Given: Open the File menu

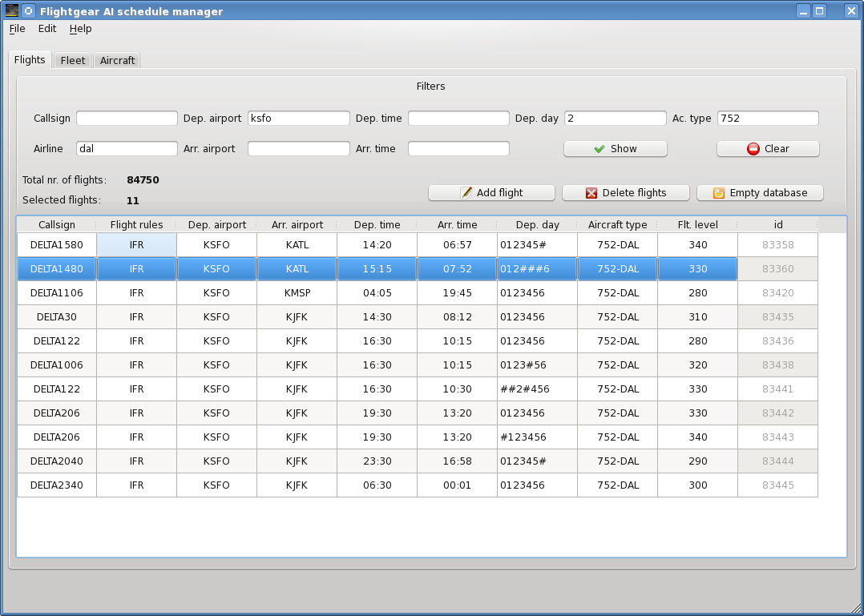Looking at the screenshot, I should pos(17,29).
